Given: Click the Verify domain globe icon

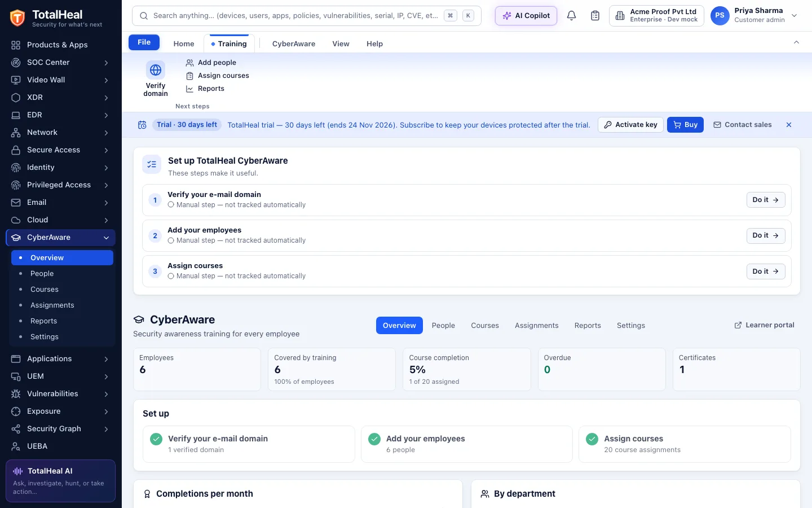Looking at the screenshot, I should point(156,70).
